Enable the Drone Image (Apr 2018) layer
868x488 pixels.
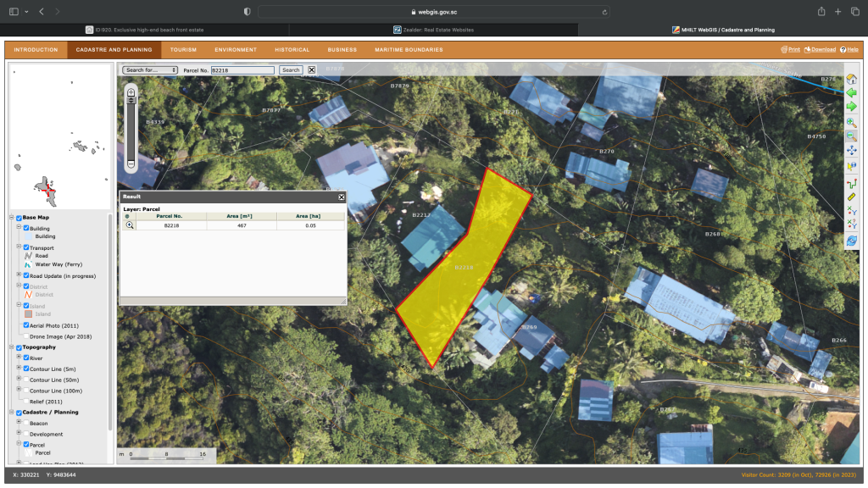click(x=27, y=336)
